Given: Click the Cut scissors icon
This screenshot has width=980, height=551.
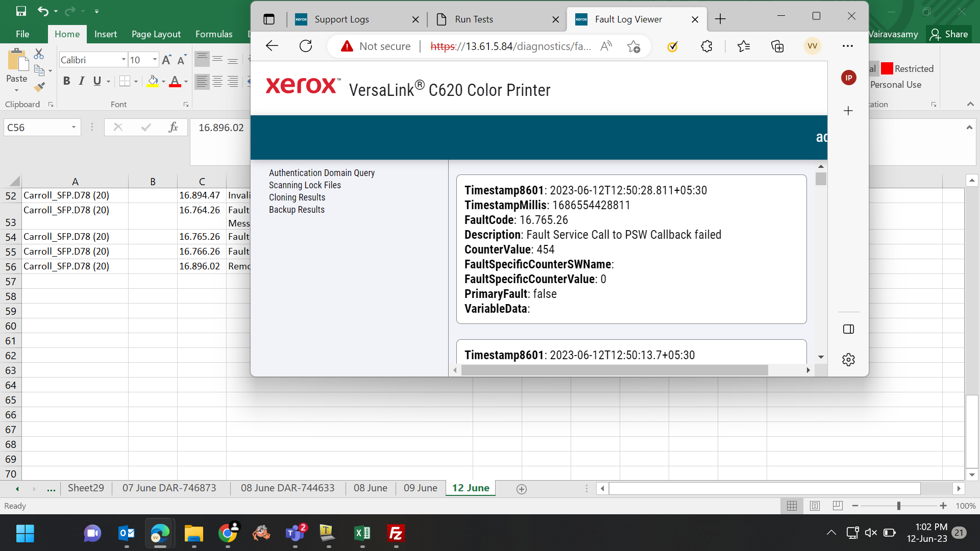Looking at the screenshot, I should 39,54.
